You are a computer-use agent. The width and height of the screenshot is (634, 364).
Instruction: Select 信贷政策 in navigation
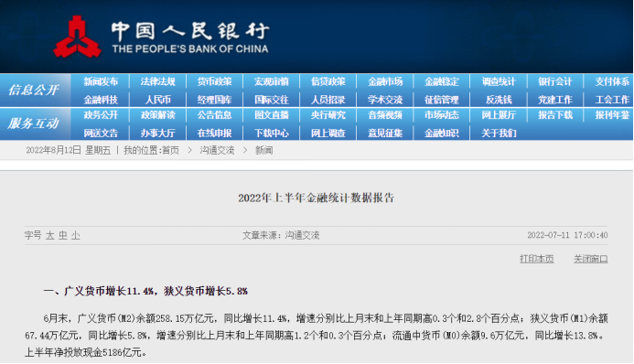328,81
